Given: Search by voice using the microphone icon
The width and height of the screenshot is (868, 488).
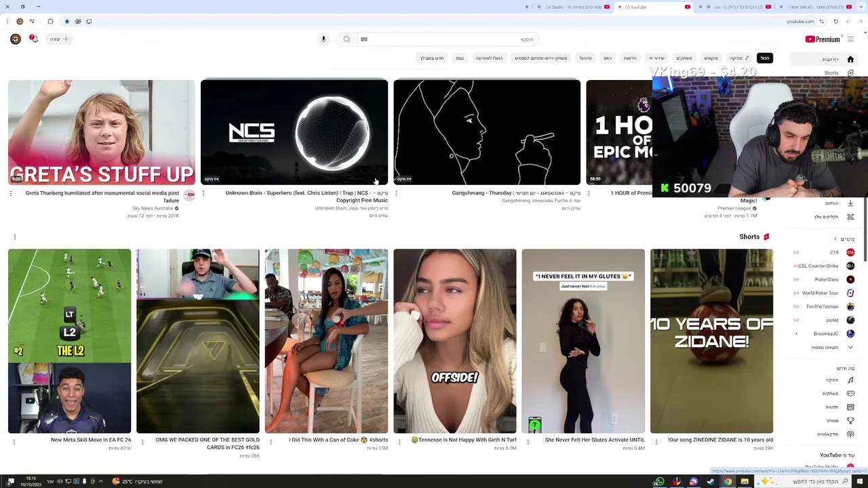Looking at the screenshot, I should point(323,39).
